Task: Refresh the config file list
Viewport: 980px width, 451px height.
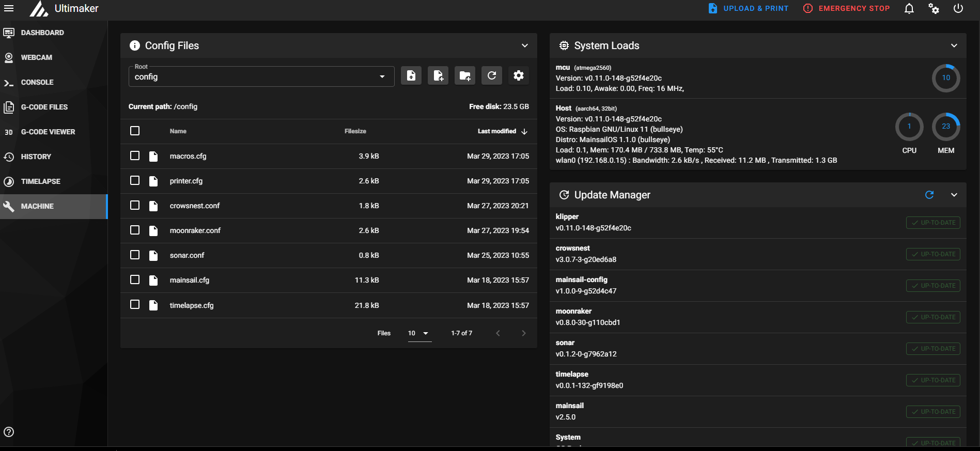Action: [x=492, y=76]
